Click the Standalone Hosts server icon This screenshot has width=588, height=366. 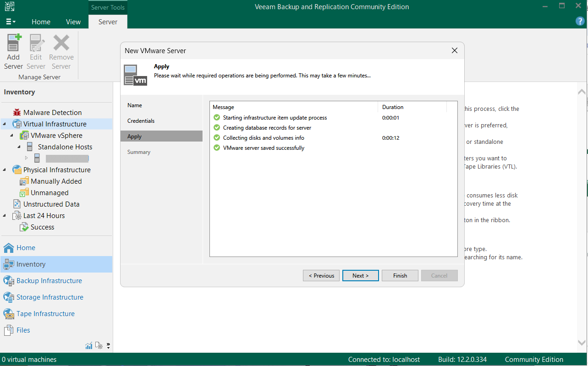(x=30, y=147)
